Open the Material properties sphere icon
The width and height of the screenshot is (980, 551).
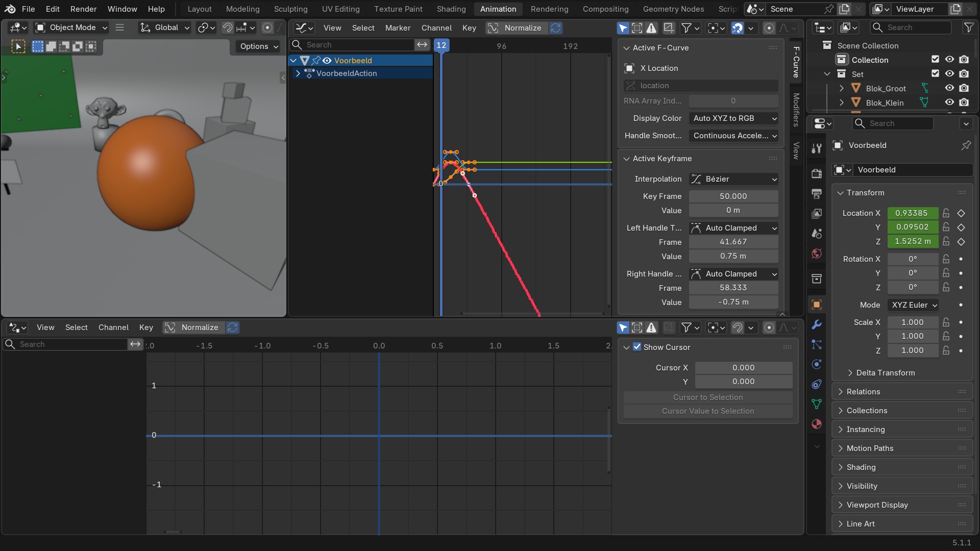[817, 424]
